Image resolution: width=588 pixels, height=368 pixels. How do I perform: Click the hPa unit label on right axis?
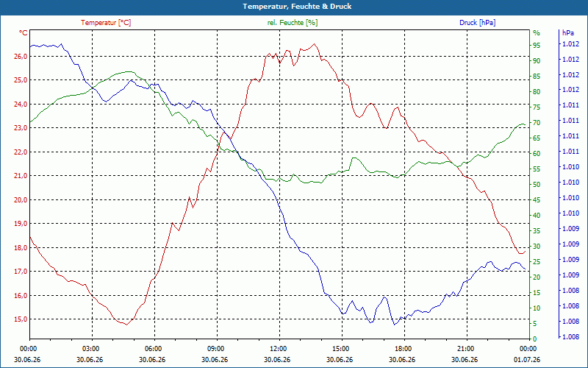(568, 33)
